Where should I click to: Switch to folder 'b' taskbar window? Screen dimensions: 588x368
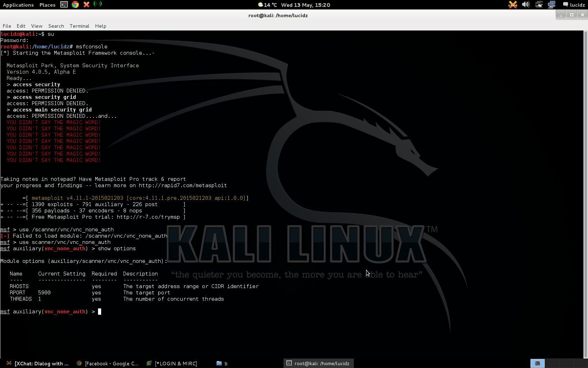pos(222,363)
